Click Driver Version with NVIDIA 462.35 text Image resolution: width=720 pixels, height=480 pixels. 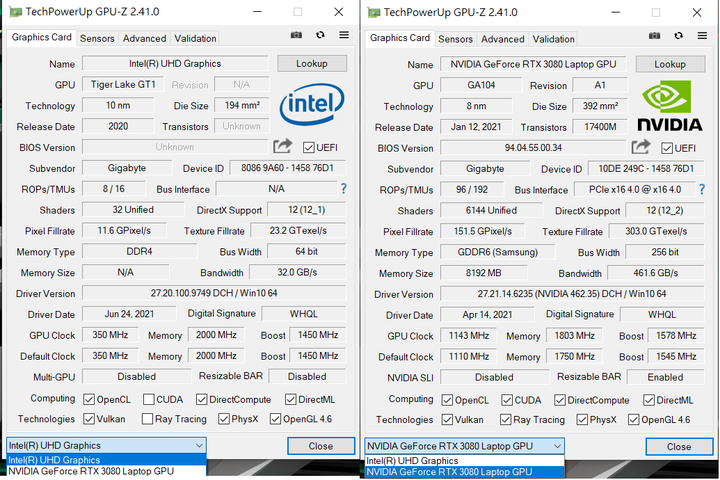572,294
